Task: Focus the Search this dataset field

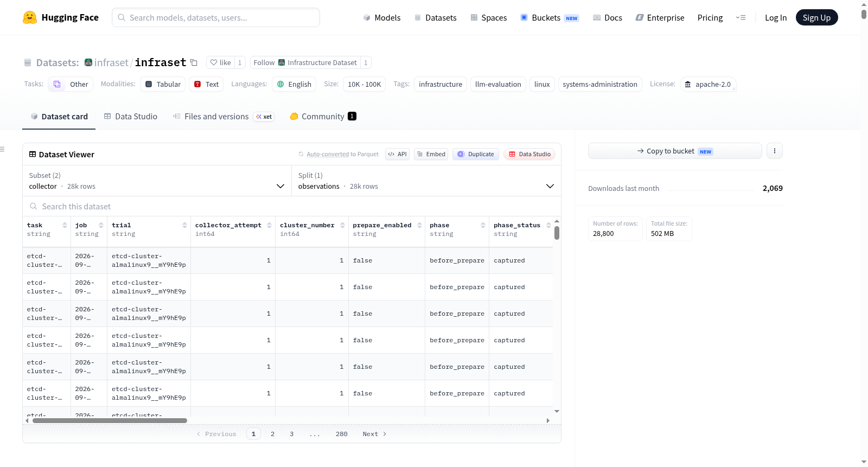Action: click(292, 206)
